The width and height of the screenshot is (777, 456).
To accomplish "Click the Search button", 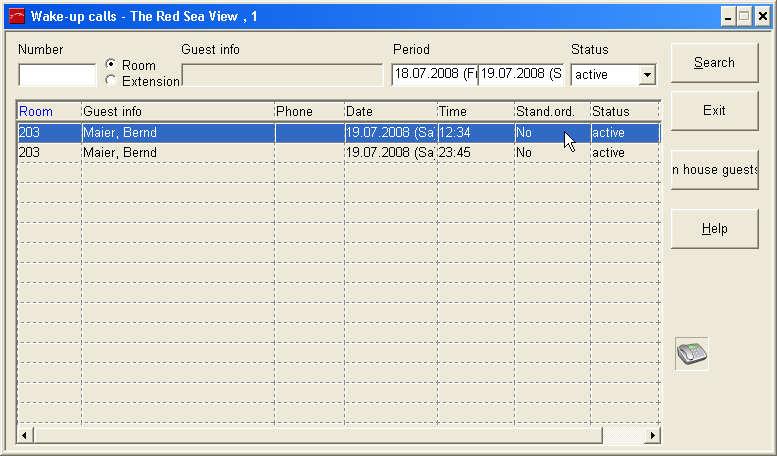I will tap(714, 63).
